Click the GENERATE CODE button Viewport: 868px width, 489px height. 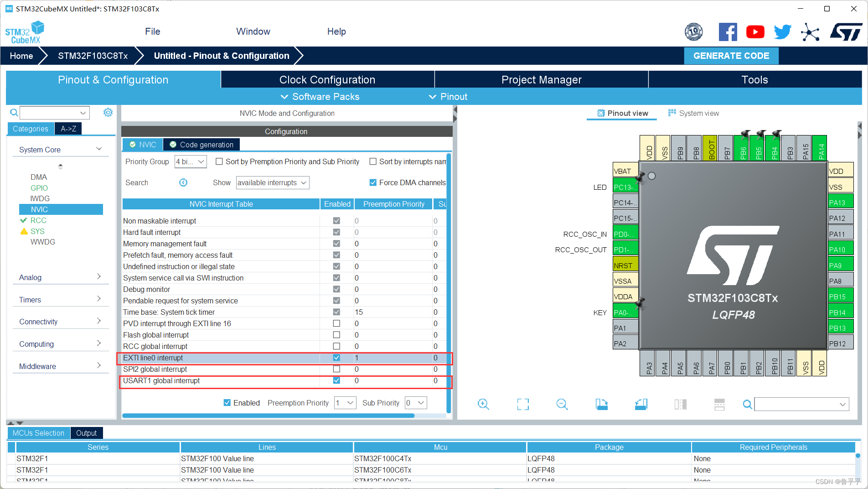point(731,56)
